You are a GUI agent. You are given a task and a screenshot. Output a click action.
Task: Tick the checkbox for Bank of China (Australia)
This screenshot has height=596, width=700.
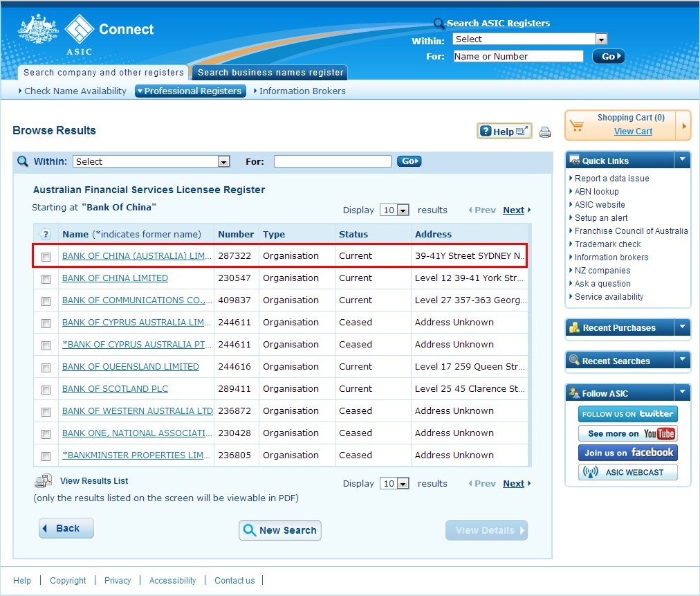pos(46,257)
